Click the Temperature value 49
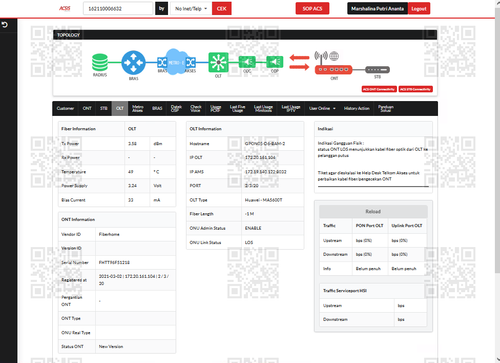The height and width of the screenshot is (363, 500). [x=131, y=172]
